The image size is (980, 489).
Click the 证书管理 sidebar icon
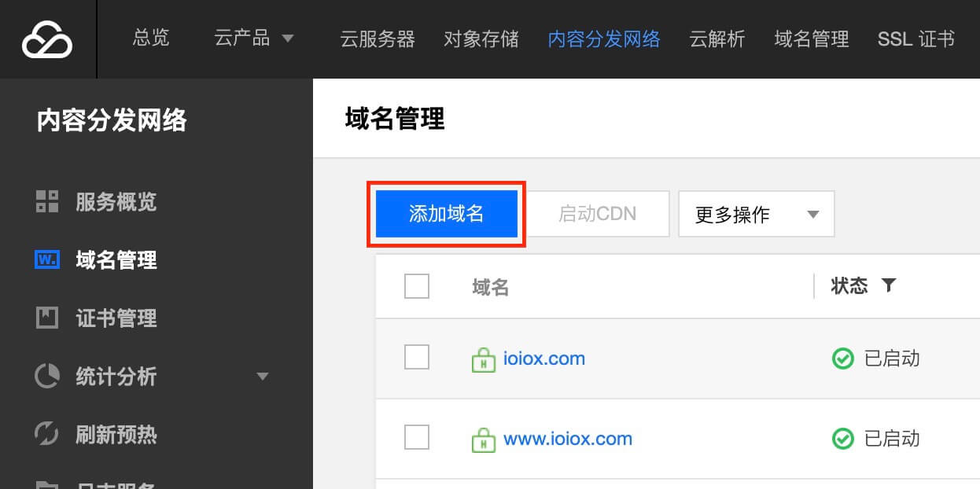[x=47, y=318]
